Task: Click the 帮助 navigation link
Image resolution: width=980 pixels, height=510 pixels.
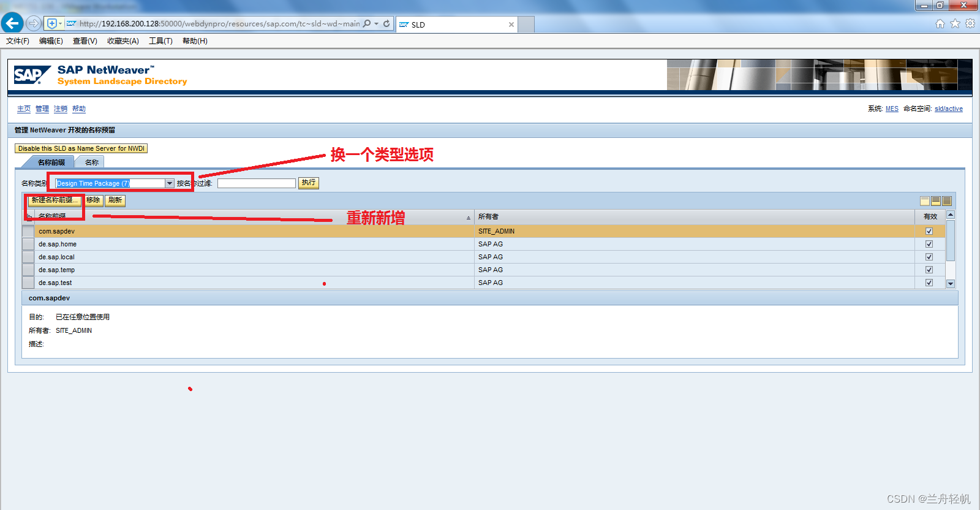Action: 79,108
